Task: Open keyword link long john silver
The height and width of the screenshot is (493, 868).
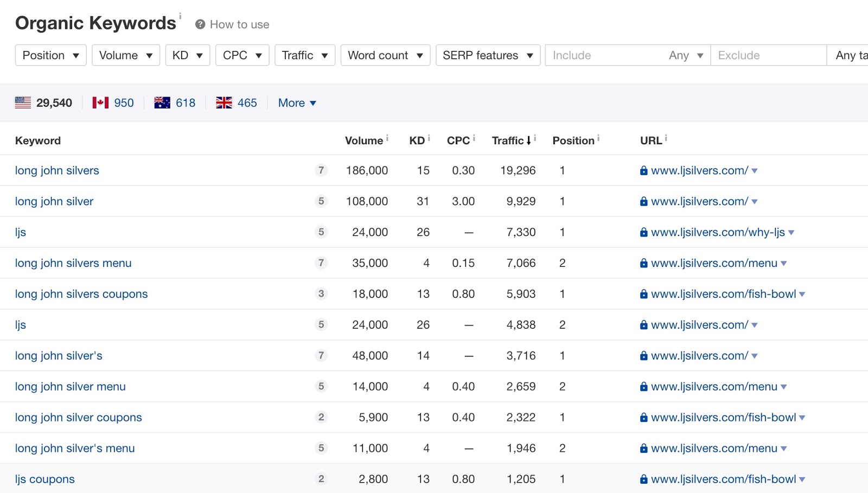Action: [54, 201]
